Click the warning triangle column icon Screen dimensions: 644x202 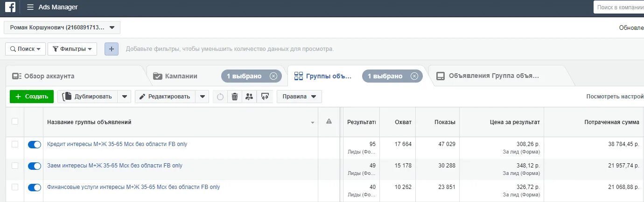click(329, 121)
